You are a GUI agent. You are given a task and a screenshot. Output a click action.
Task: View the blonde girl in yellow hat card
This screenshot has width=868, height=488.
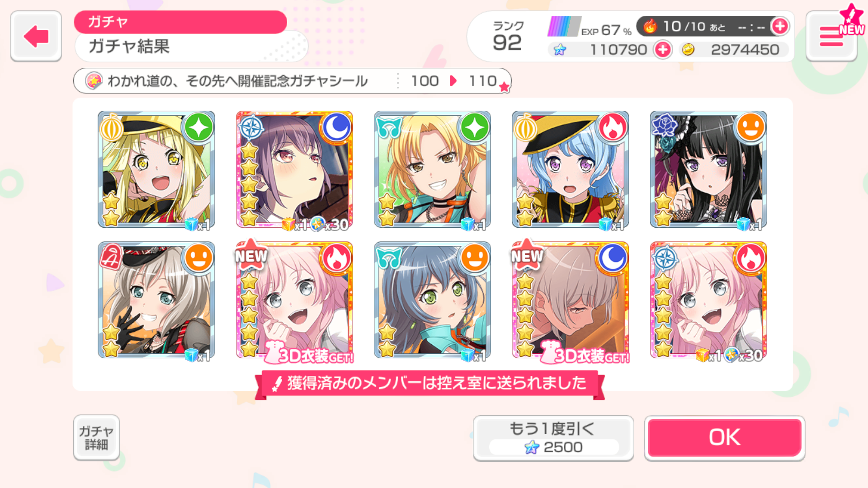coord(156,169)
